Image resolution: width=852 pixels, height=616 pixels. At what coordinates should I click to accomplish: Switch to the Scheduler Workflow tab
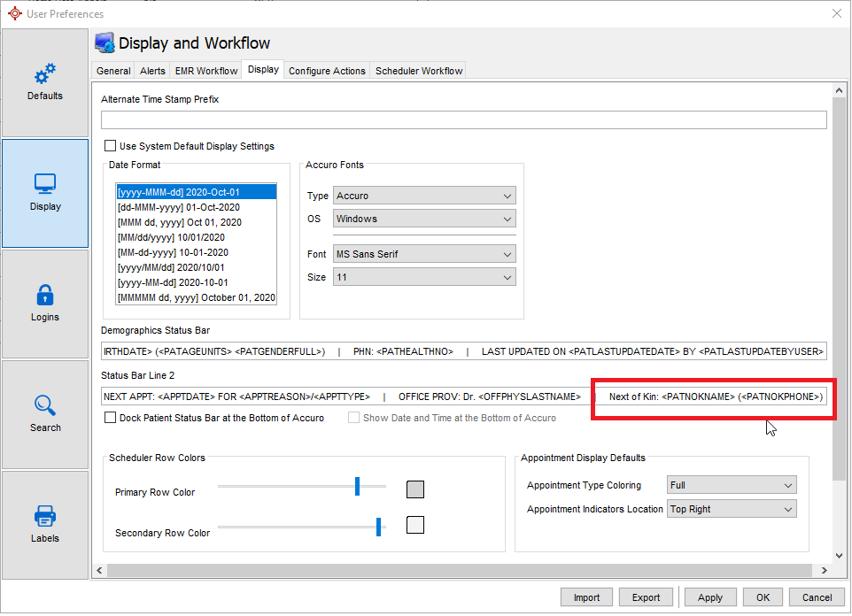click(x=419, y=71)
